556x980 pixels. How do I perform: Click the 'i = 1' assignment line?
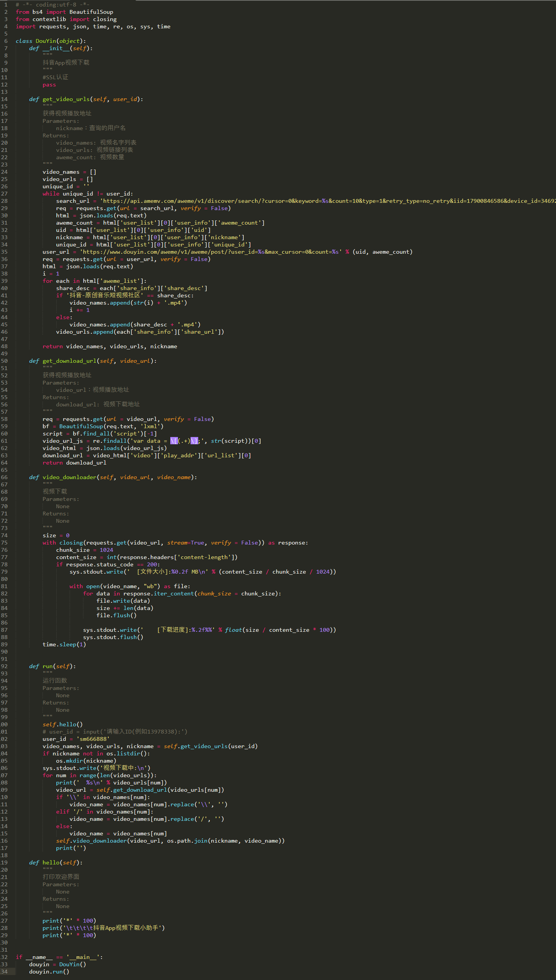point(51,274)
